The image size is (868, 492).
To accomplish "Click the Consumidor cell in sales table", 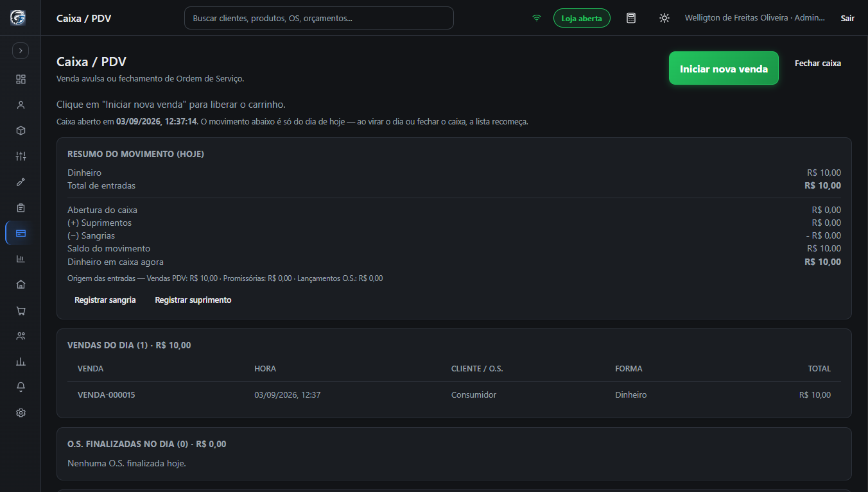I will coord(474,394).
